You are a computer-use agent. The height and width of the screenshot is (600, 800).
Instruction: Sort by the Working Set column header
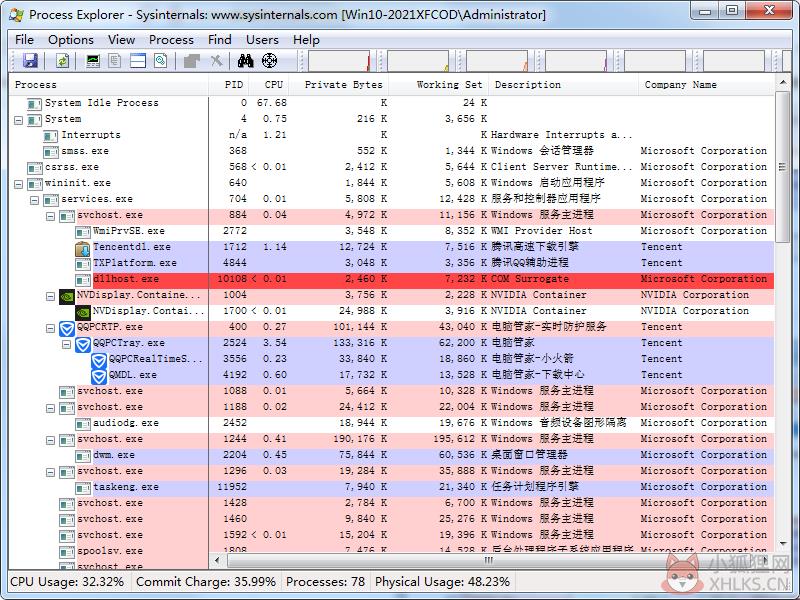coord(438,85)
